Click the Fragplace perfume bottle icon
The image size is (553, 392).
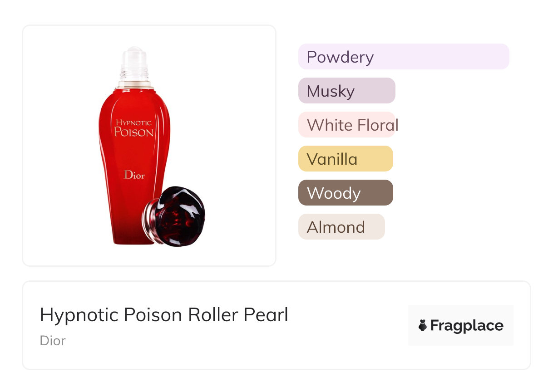(x=423, y=325)
